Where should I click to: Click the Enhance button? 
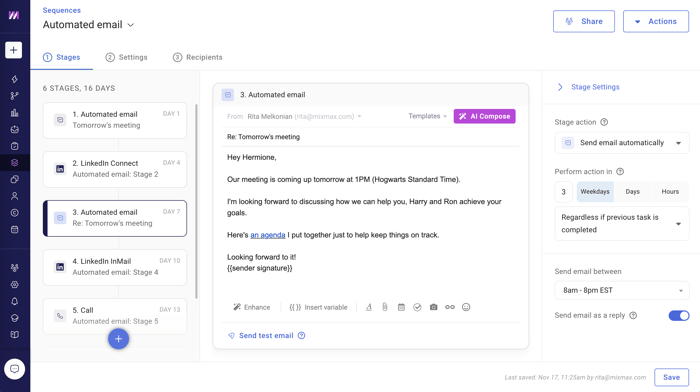[x=252, y=307]
